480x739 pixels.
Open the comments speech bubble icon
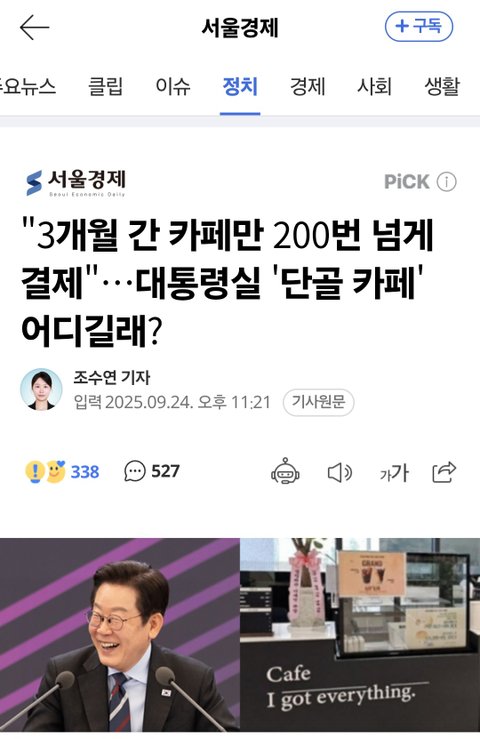135,471
